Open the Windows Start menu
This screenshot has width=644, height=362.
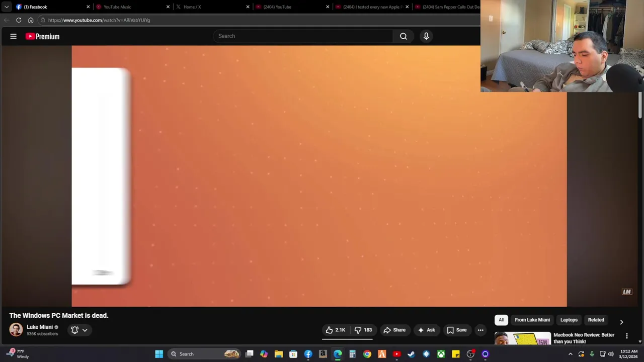pyautogui.click(x=159, y=354)
